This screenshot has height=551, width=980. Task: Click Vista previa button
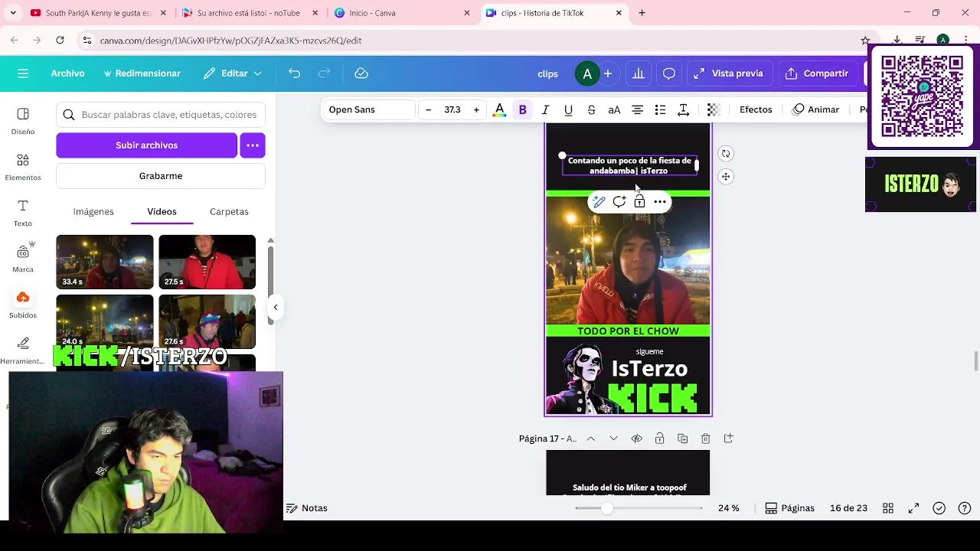click(x=729, y=73)
